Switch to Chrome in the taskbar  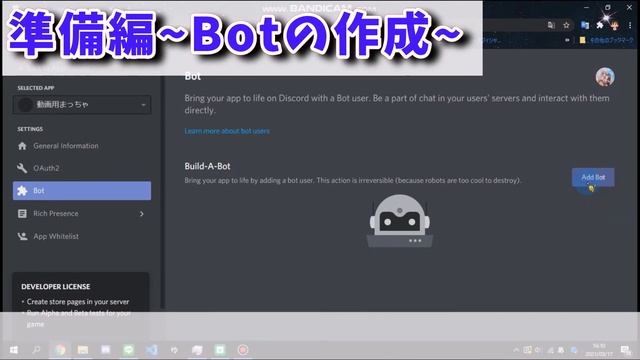click(60, 350)
